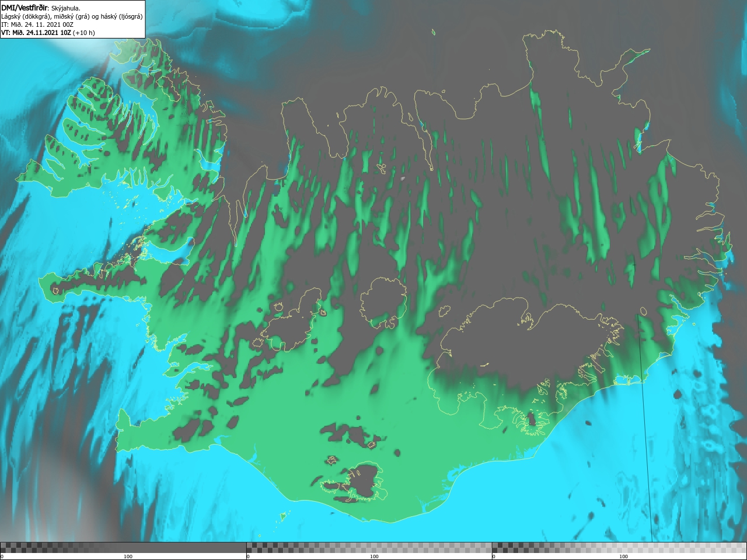This screenshot has height=560, width=747.
Task: Click the light gray high-cloud color scale bar
Action: coord(619,548)
